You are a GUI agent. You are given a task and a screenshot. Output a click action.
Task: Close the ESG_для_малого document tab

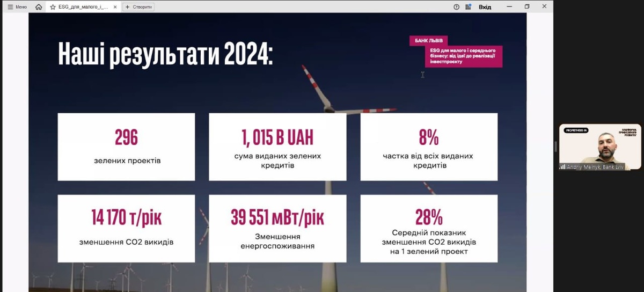click(x=115, y=7)
